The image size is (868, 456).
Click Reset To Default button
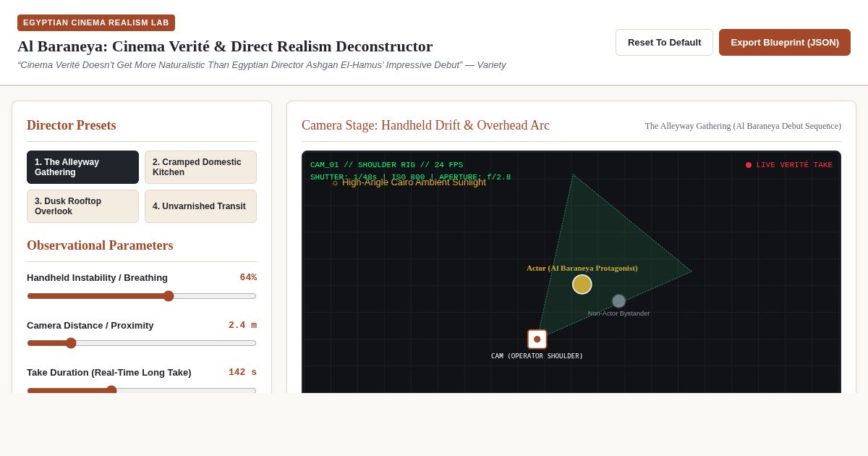664,43
